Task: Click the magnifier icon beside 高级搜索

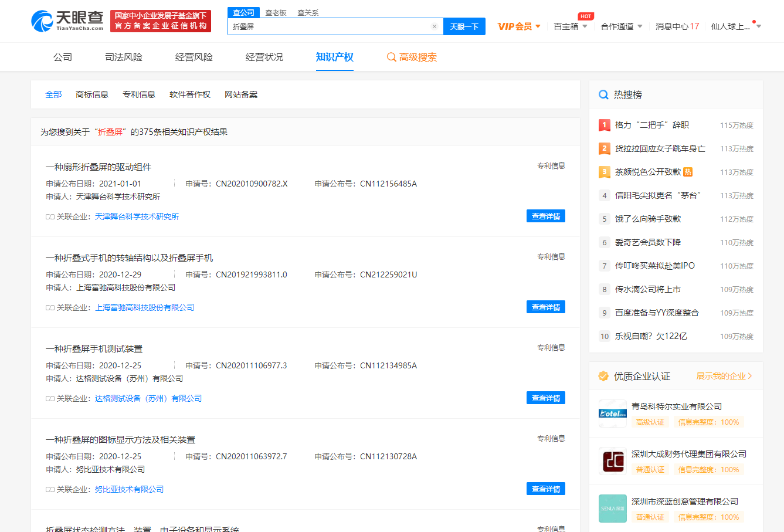Action: (391, 57)
